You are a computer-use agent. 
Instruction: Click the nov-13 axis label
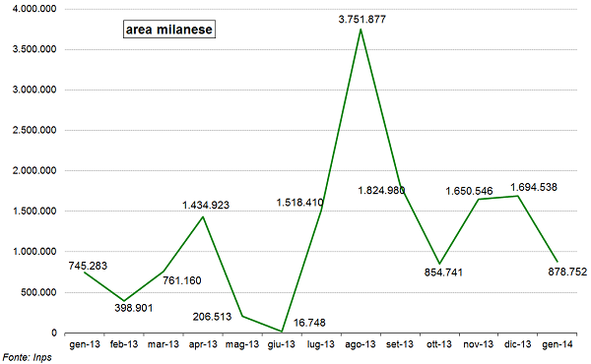pyautogui.click(x=479, y=344)
